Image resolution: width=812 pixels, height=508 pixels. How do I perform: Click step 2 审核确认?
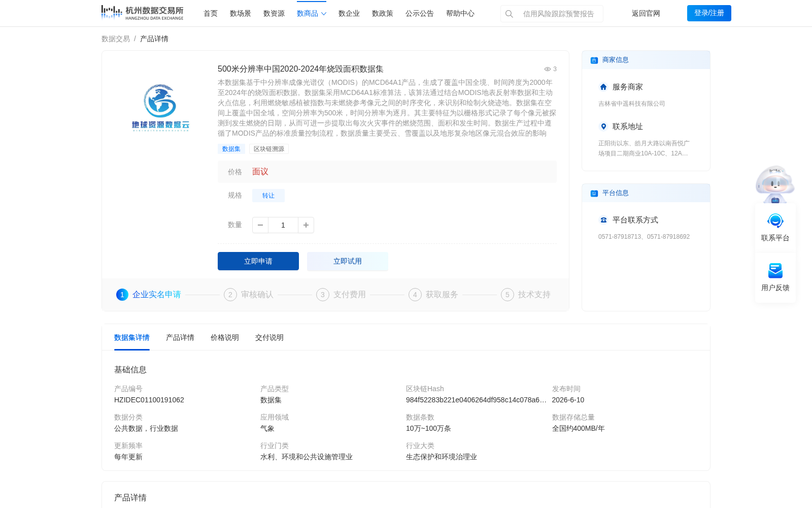point(249,295)
